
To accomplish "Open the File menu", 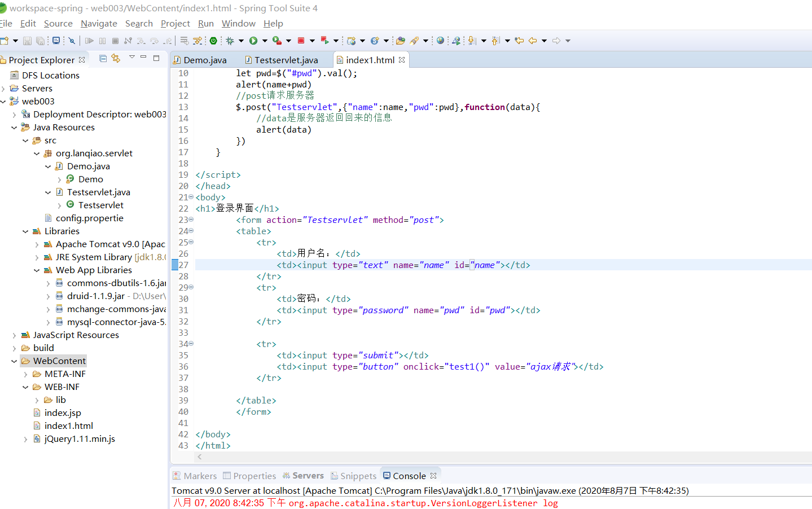I will coord(6,24).
